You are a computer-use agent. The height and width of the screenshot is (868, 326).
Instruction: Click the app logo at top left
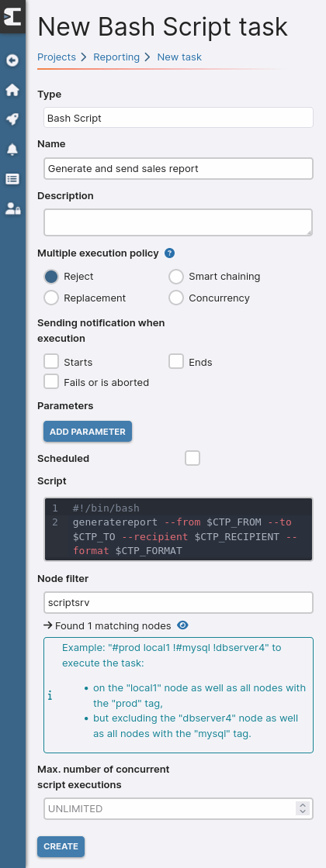[x=12, y=16]
